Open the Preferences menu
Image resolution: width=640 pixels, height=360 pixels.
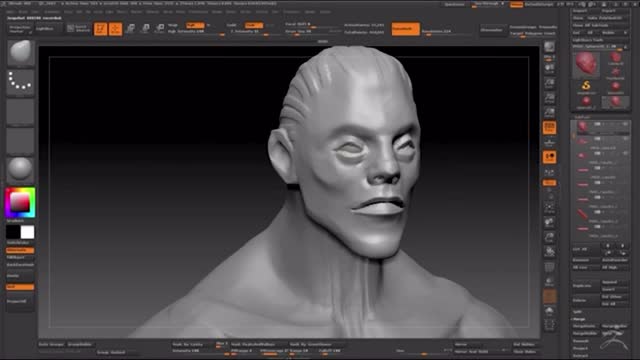198,12
